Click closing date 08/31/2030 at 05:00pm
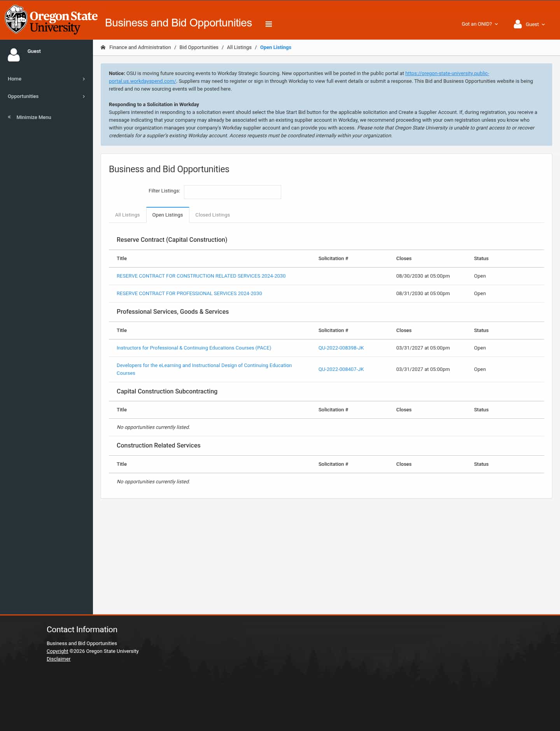This screenshot has height=731, width=560. [x=423, y=294]
